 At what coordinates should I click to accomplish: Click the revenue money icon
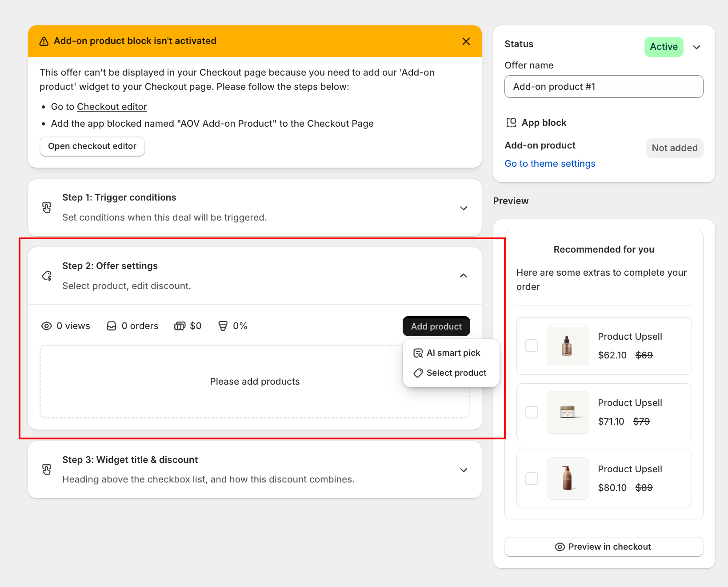(x=180, y=326)
